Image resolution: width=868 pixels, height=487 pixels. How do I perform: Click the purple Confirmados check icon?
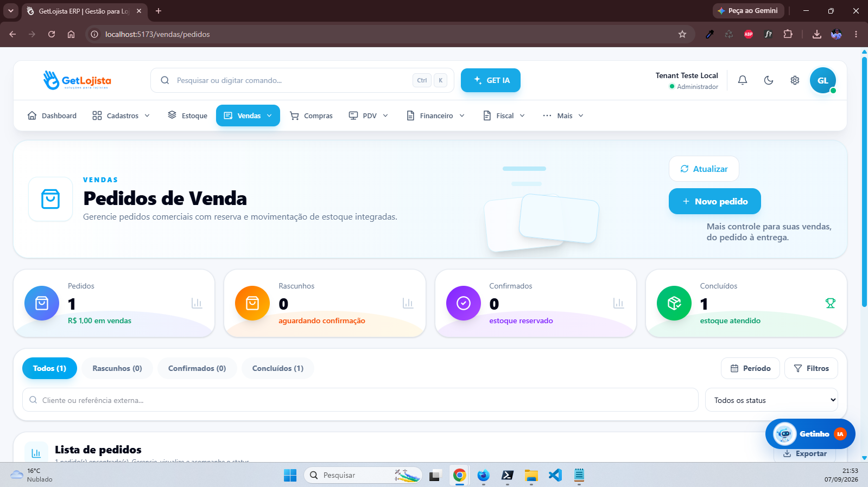(x=464, y=303)
